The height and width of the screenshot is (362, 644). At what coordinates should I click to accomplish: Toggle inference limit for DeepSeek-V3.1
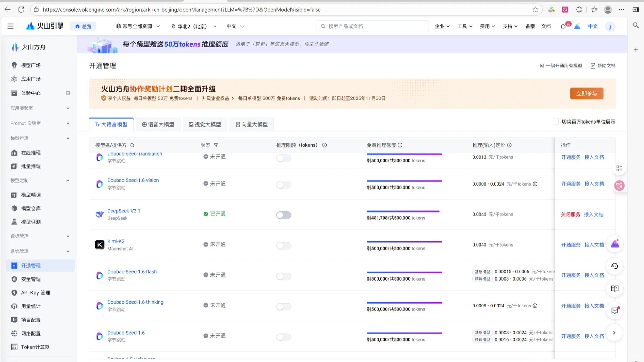pos(284,215)
